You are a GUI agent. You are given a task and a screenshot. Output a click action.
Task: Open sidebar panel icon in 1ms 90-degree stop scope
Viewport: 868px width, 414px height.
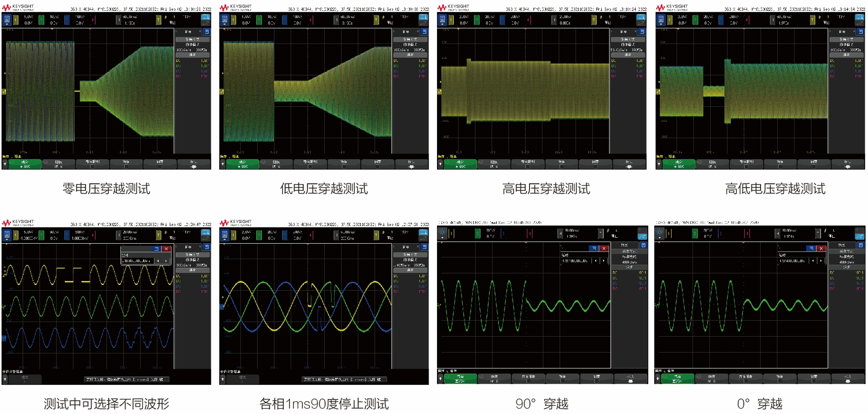coord(424,247)
